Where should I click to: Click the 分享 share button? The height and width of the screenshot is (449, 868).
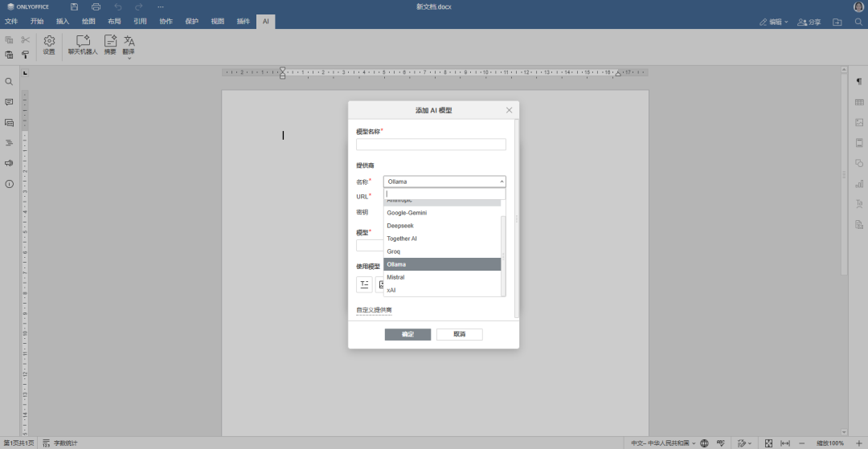pos(809,22)
